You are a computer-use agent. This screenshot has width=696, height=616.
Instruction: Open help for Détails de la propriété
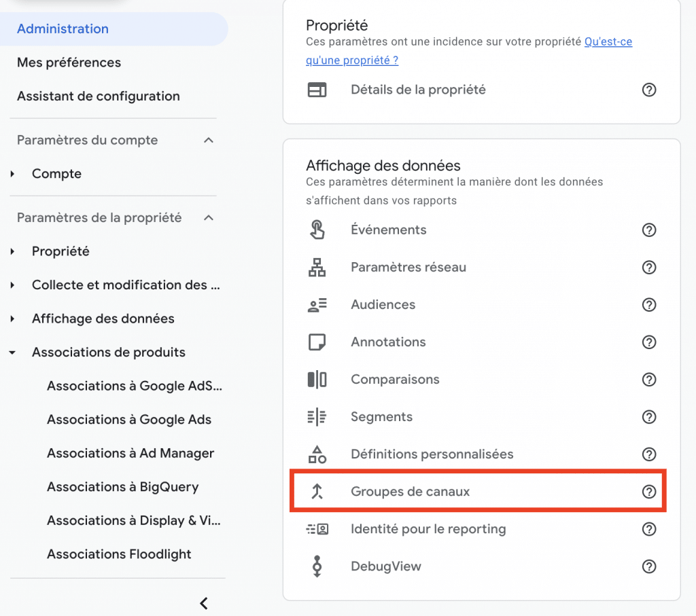(649, 90)
